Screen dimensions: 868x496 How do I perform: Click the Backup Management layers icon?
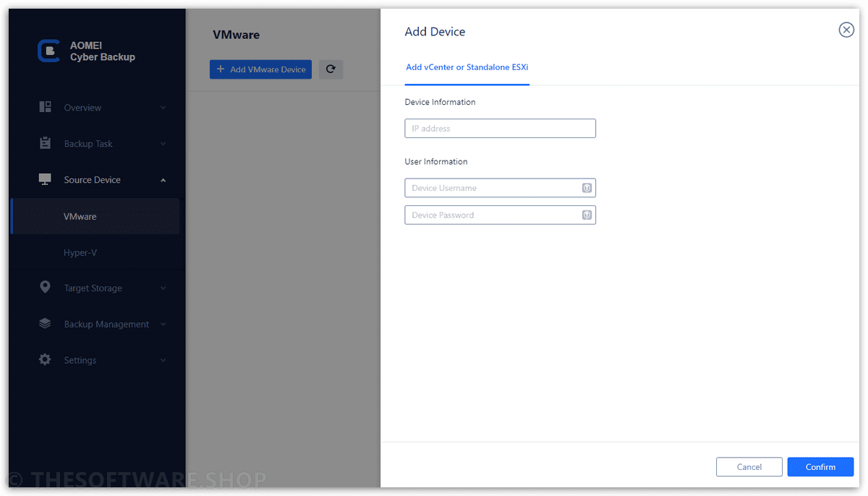pos(45,324)
